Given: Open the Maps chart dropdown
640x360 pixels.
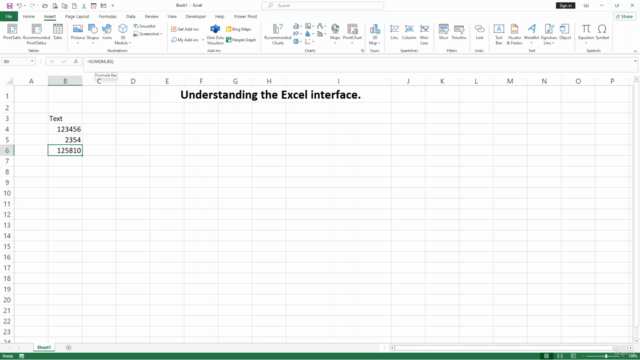Looking at the screenshot, I should [x=335, y=33].
